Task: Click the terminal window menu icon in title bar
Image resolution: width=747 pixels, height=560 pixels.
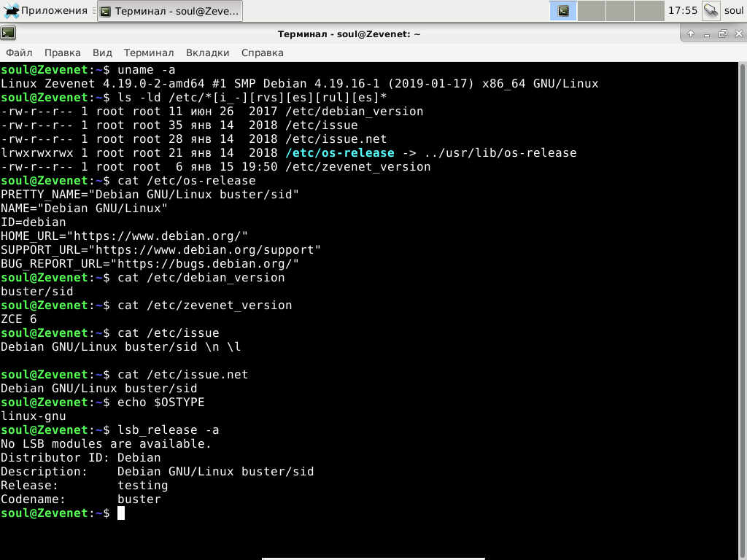Action: [8, 34]
